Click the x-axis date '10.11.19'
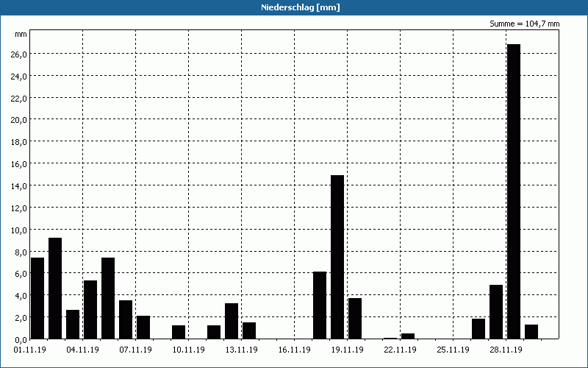Image resolution: width=588 pixels, height=368 pixels. tap(189, 350)
